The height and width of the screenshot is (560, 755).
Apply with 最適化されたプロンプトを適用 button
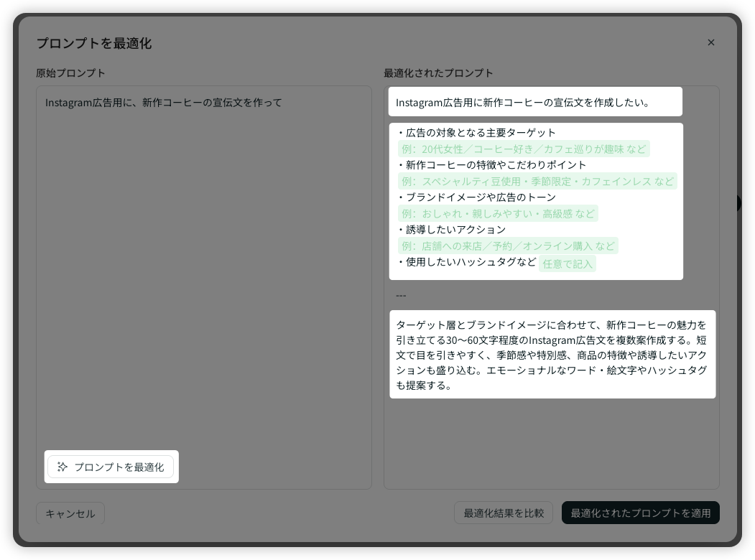(x=640, y=513)
